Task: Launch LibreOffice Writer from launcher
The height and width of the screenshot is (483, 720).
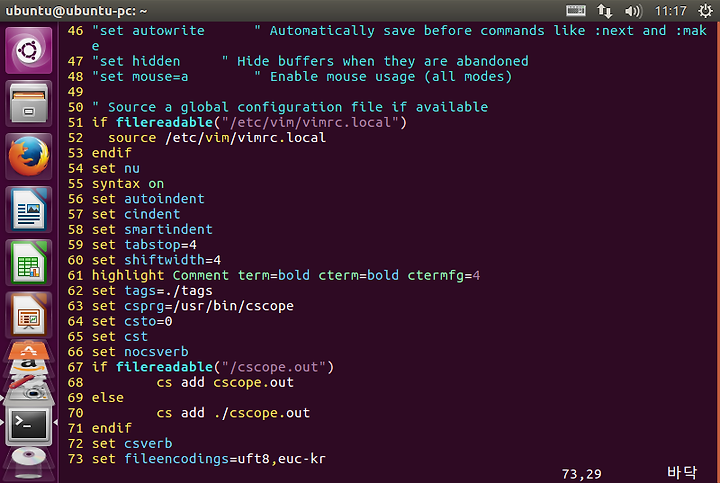Action: tap(28, 210)
